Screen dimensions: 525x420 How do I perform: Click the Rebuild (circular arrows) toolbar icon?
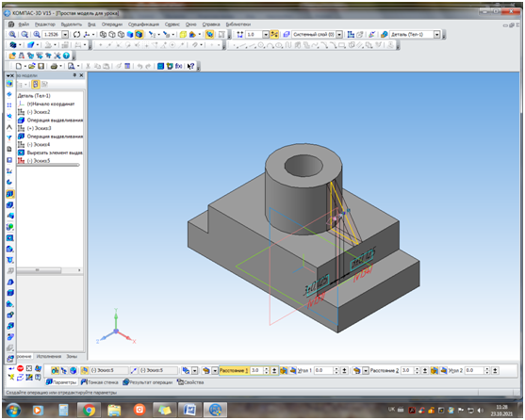click(76, 35)
